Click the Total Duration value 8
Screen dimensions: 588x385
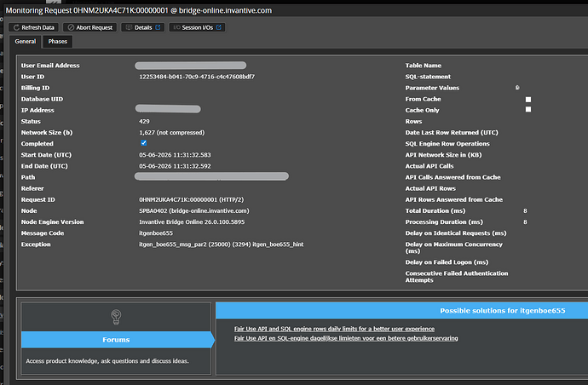tap(525, 210)
